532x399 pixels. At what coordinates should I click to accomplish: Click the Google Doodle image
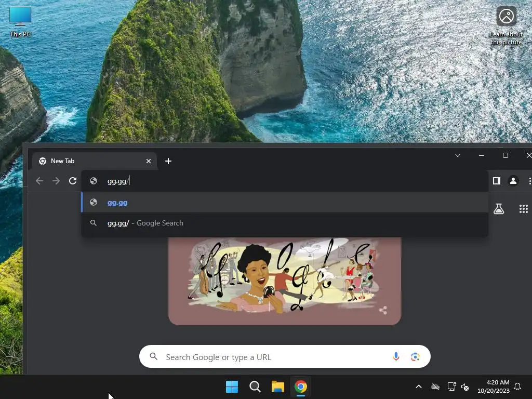pyautogui.click(x=285, y=281)
